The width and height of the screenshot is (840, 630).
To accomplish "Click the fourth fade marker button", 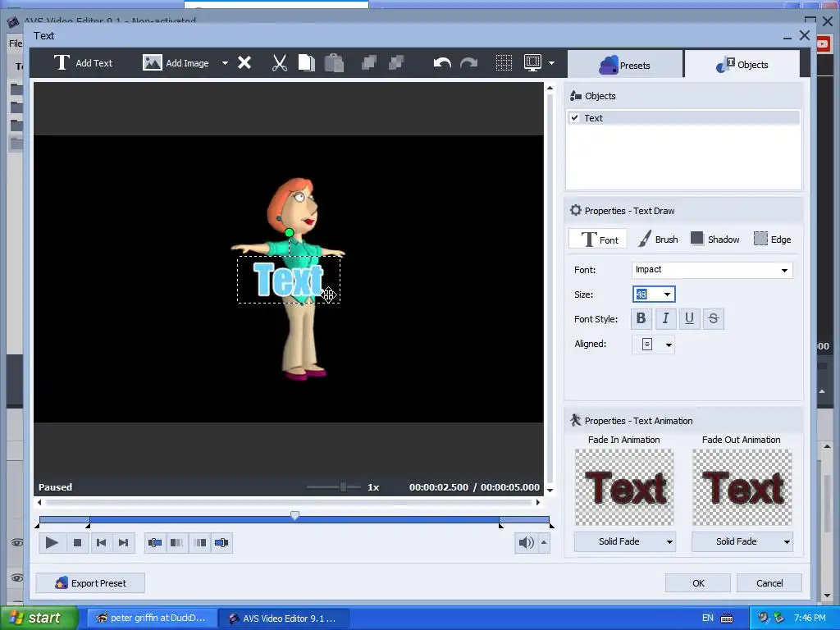I will [221, 543].
